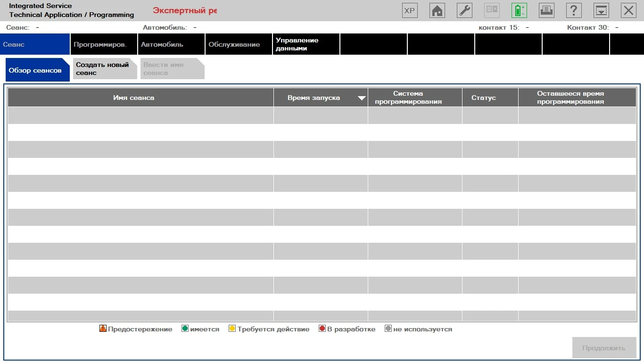Click the Создать новый сеанс tab
This screenshot has width=644, height=362.
[105, 69]
